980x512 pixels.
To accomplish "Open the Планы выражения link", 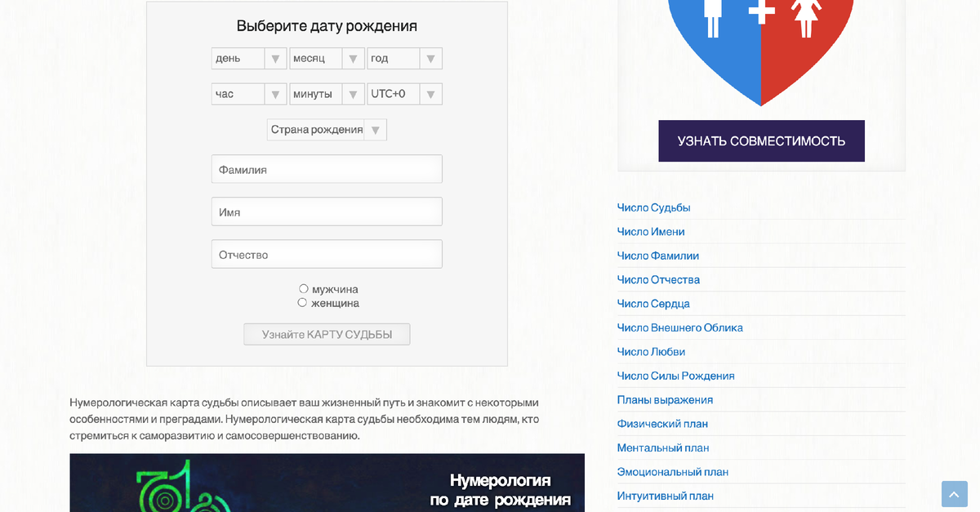I will pos(665,399).
